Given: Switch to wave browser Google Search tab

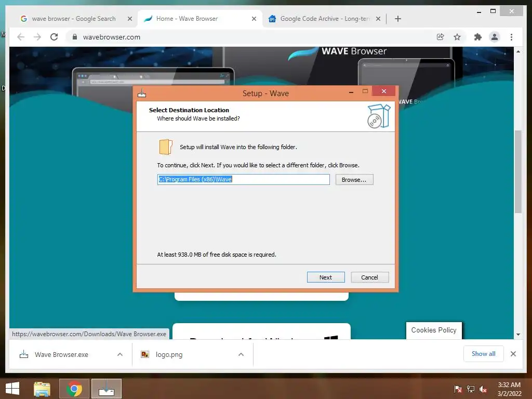Looking at the screenshot, I should pos(74,19).
